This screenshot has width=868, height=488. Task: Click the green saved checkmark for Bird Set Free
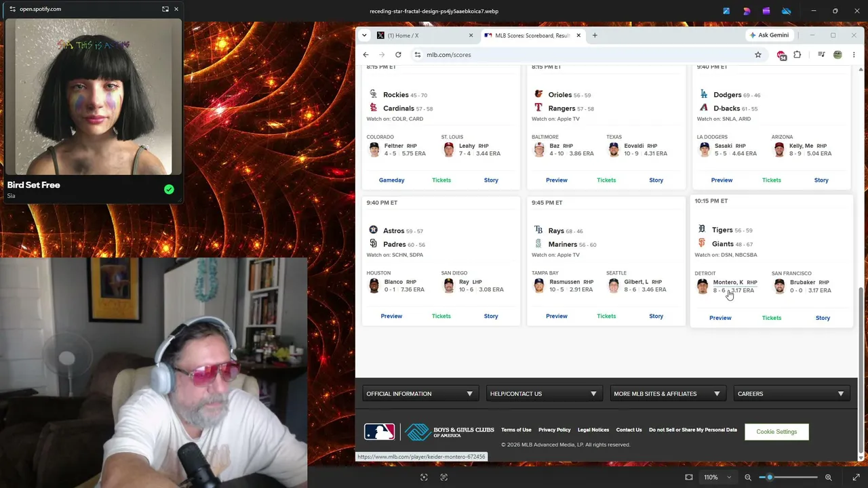169,189
